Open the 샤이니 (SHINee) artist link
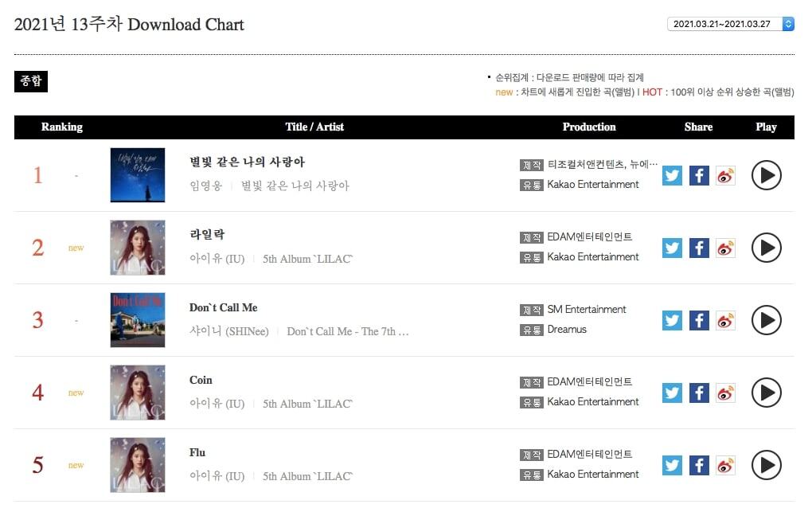812x508 pixels. [x=229, y=331]
